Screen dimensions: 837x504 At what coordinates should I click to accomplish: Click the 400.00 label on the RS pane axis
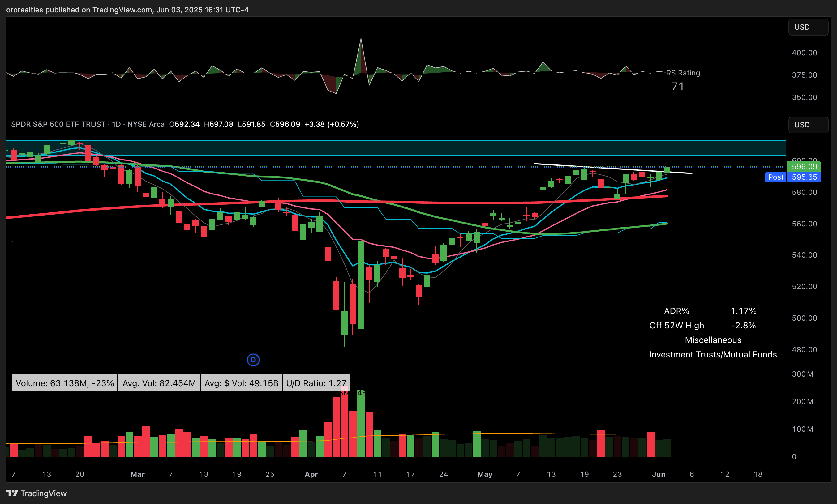[805, 53]
